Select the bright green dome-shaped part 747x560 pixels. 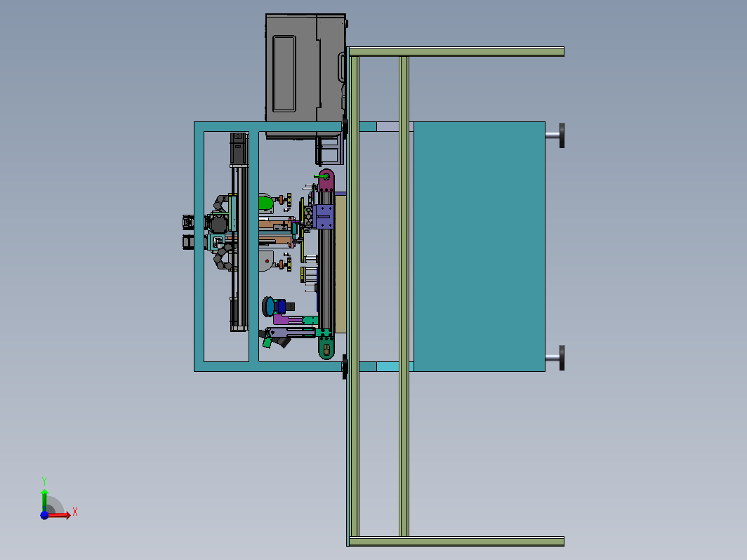coord(266,203)
